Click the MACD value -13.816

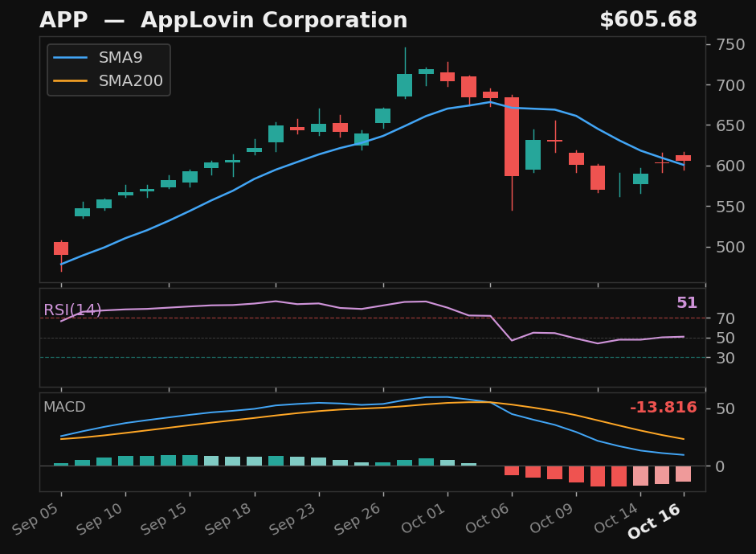[663, 408]
